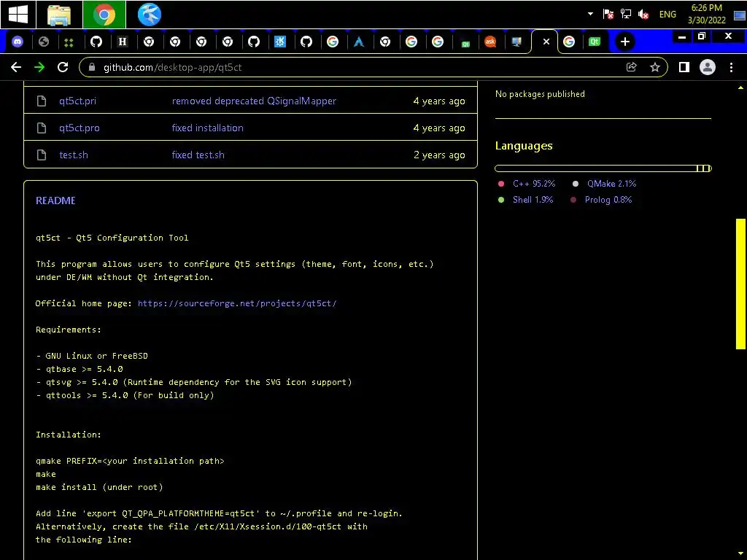Show hidden system tray icons
Image resolution: width=747 pixels, height=560 pixels.
(590, 14)
